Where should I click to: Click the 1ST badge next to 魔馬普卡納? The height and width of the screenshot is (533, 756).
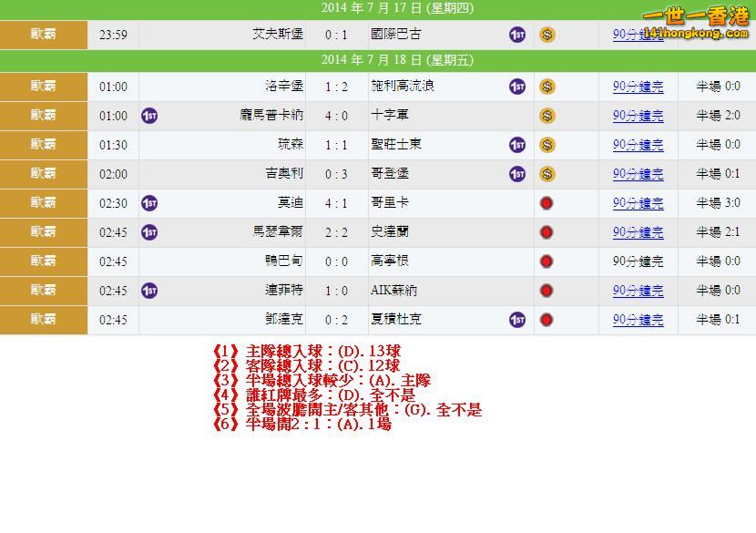coord(150,116)
